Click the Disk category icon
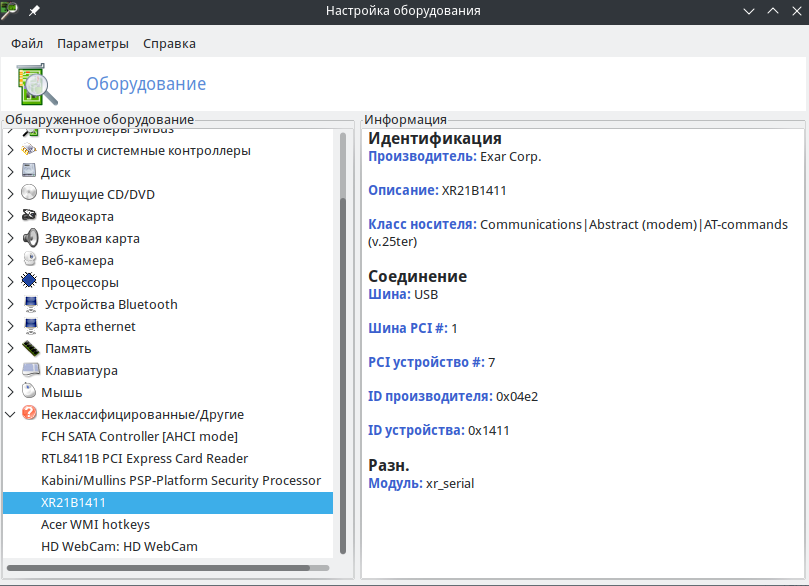This screenshot has height=586, width=809. (x=29, y=172)
